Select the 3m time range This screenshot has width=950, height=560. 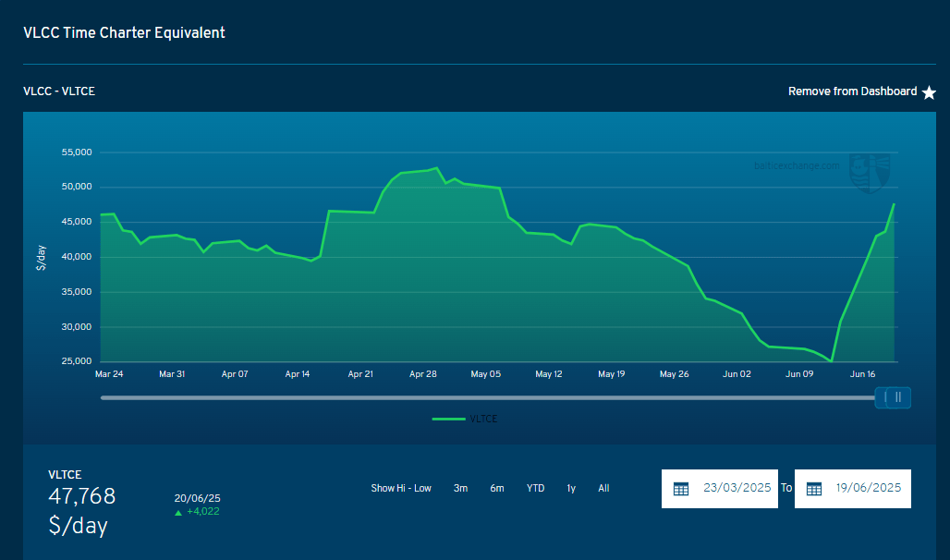[460, 488]
